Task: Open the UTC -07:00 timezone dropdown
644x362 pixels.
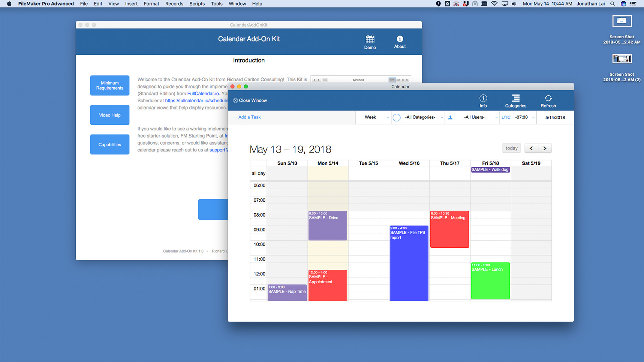Action: pos(524,118)
